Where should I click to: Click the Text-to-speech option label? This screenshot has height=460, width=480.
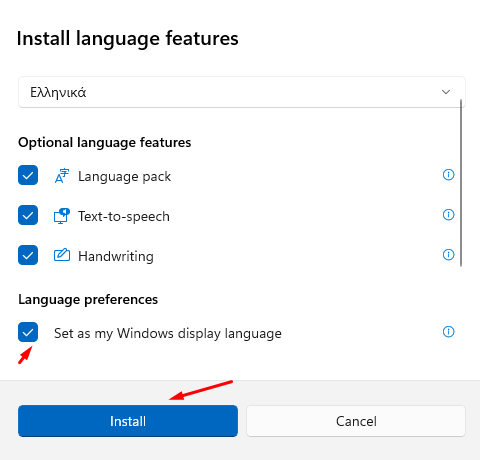(124, 216)
